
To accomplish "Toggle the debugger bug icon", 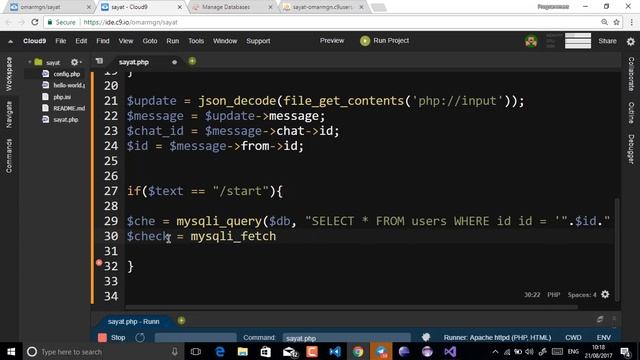I will (426, 337).
